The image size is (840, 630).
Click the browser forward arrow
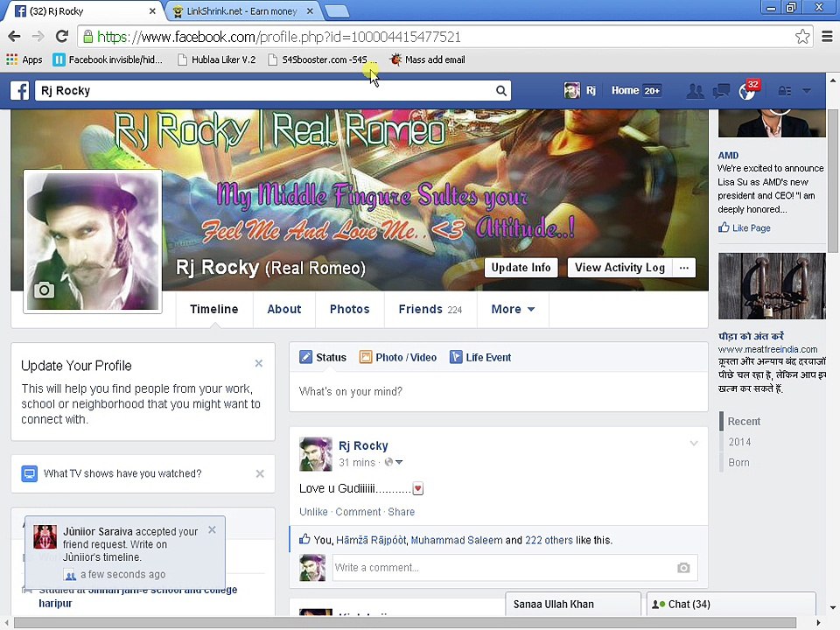(x=38, y=37)
